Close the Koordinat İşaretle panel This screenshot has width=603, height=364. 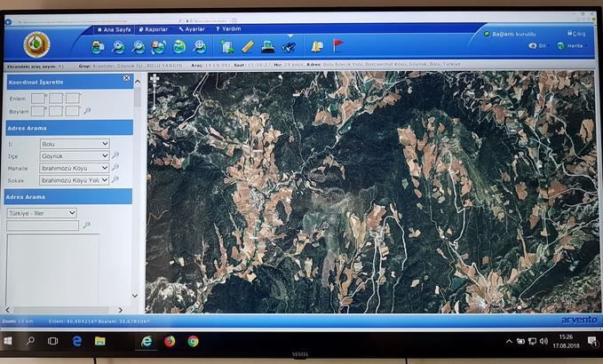coord(127,78)
